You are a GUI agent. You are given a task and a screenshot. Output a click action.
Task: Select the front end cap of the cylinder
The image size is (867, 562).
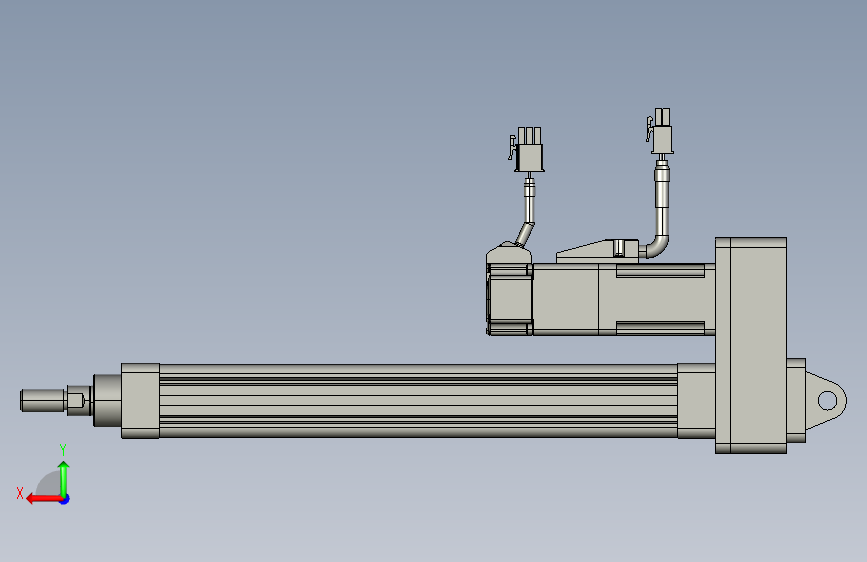pyautogui.click(x=140, y=401)
